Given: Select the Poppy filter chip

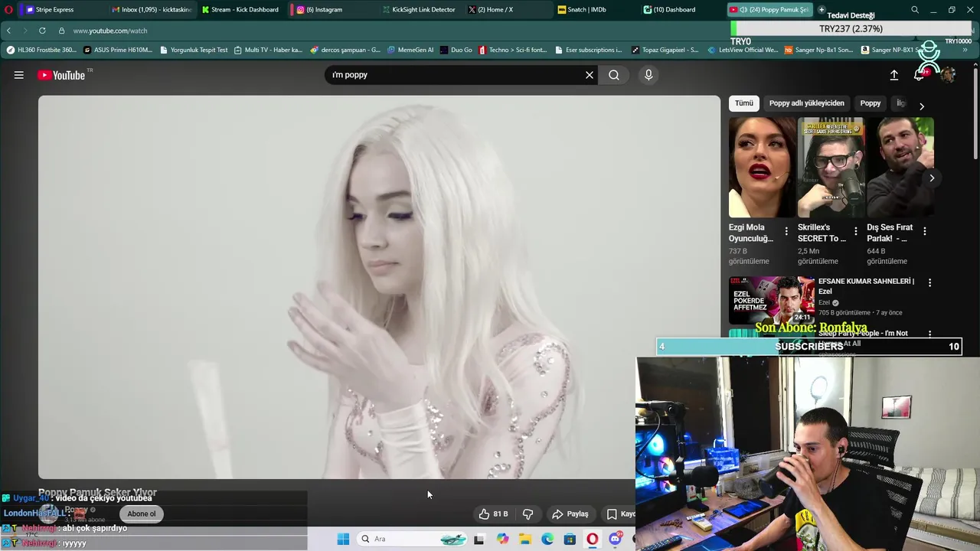Looking at the screenshot, I should point(871,103).
